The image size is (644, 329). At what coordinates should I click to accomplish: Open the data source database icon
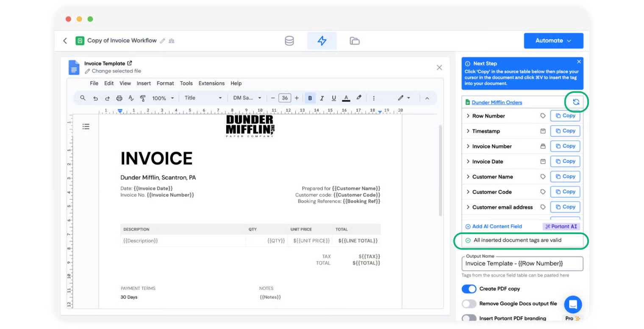pos(289,41)
